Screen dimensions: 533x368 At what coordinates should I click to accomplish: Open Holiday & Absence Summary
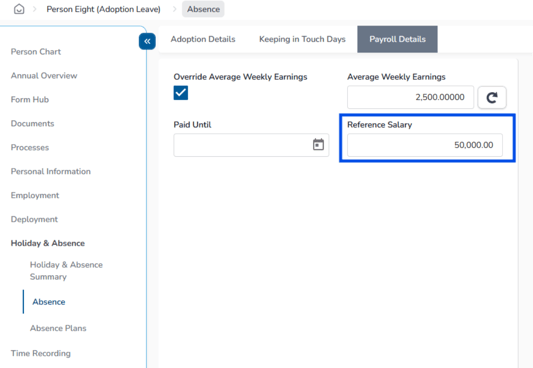[66, 270]
